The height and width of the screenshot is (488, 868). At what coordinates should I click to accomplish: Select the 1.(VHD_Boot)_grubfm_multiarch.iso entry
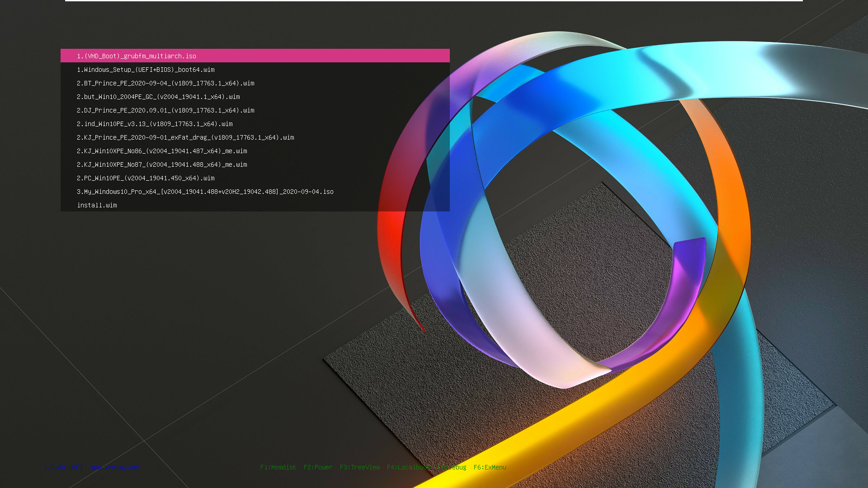pos(255,56)
